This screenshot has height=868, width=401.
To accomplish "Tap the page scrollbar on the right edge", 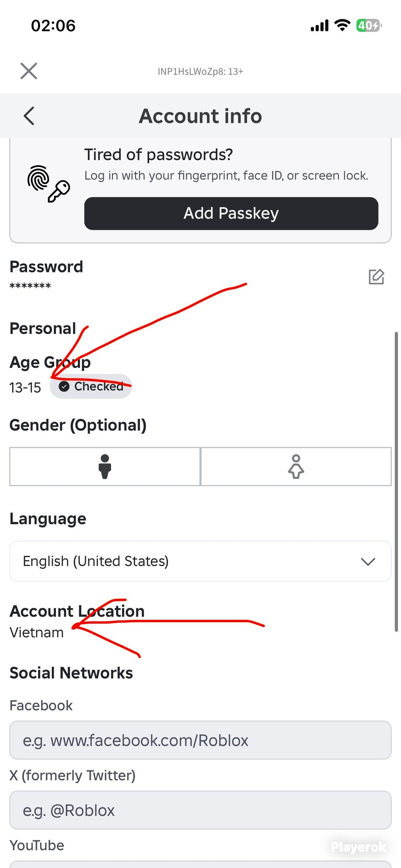I will pos(396,482).
